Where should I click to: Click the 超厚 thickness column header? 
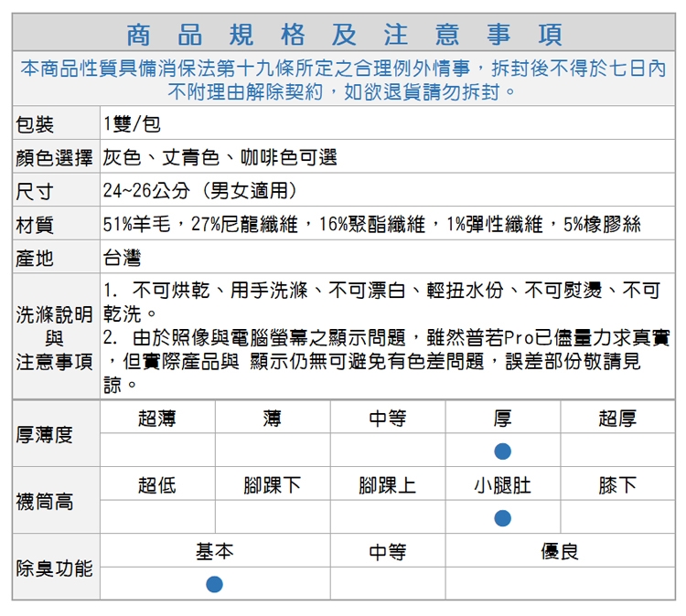(617, 419)
